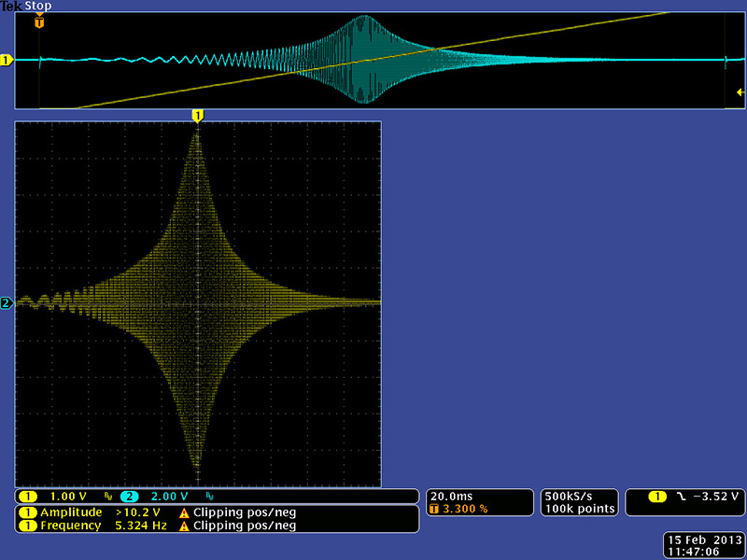Click the yellow trigger level arrow
The width and height of the screenshot is (747, 560).
740,92
